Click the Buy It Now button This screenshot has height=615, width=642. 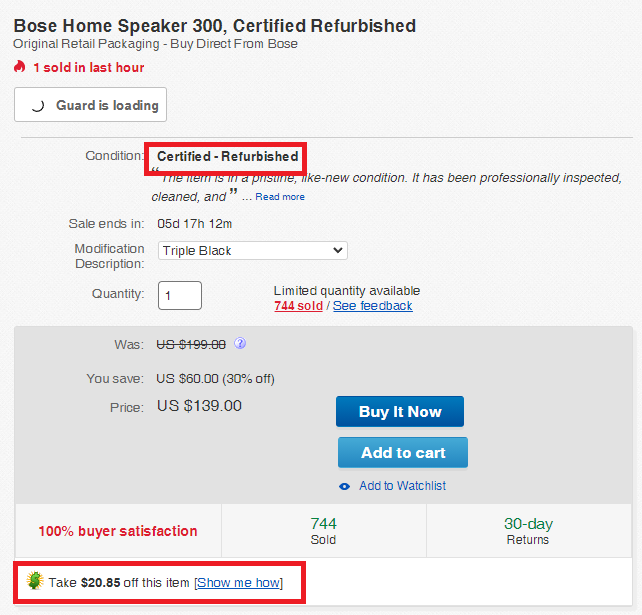[400, 412]
